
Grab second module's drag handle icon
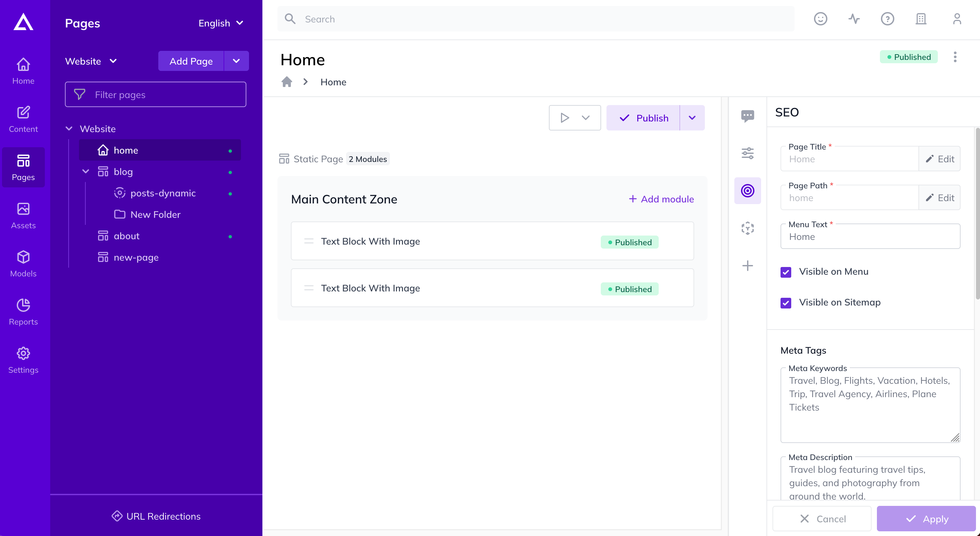pyautogui.click(x=309, y=288)
